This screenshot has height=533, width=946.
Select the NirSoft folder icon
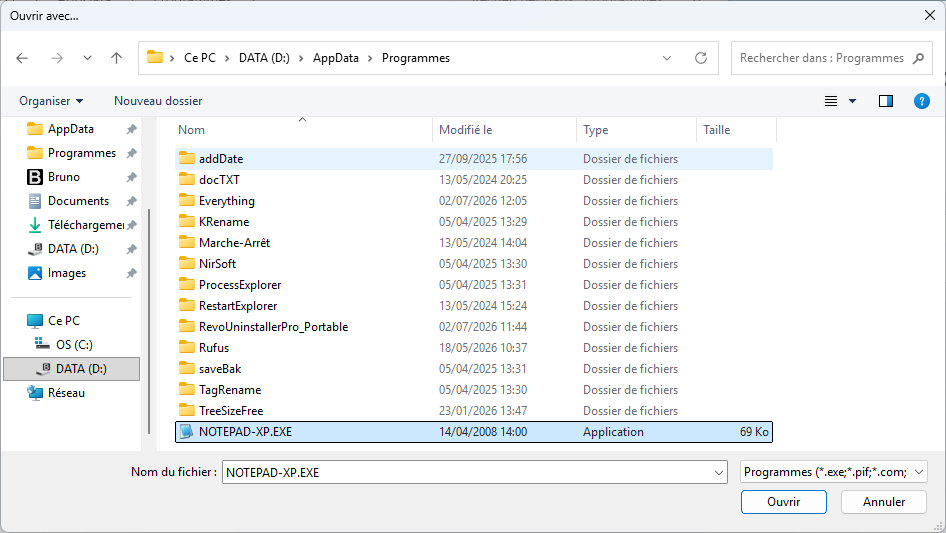187,263
